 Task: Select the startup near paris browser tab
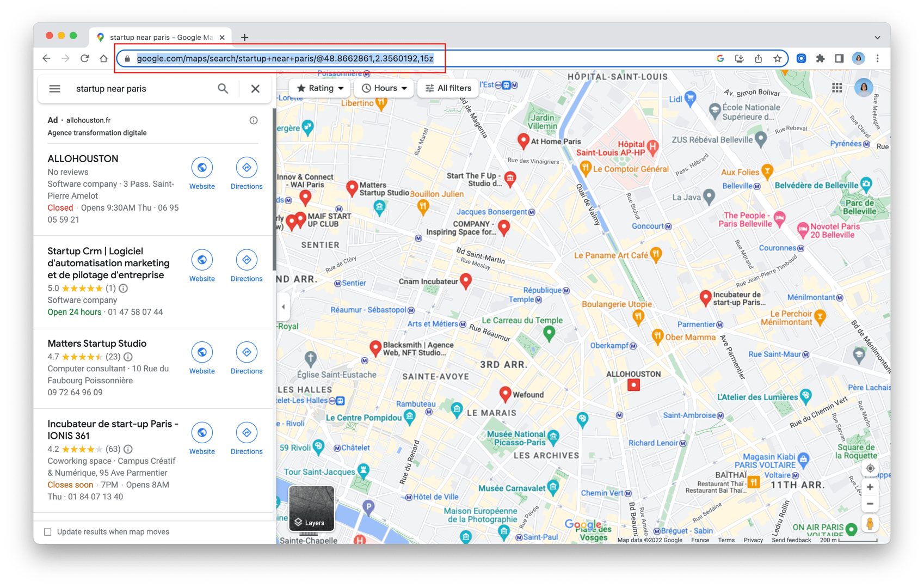point(161,38)
